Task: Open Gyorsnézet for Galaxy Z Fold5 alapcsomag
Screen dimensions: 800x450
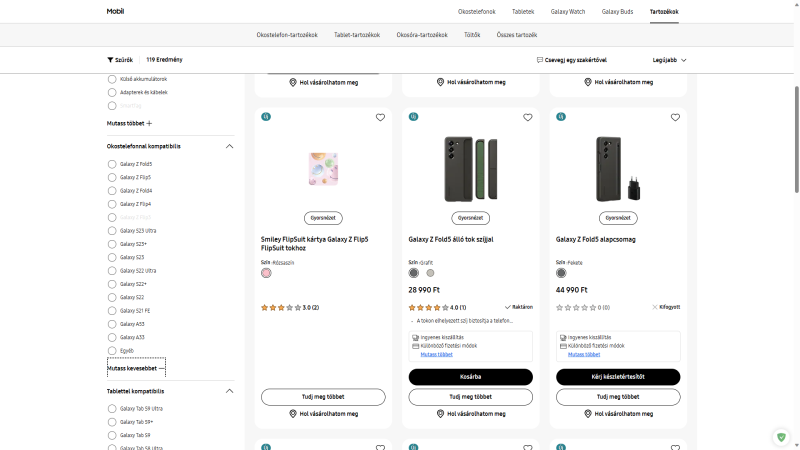Action: pyautogui.click(x=618, y=218)
